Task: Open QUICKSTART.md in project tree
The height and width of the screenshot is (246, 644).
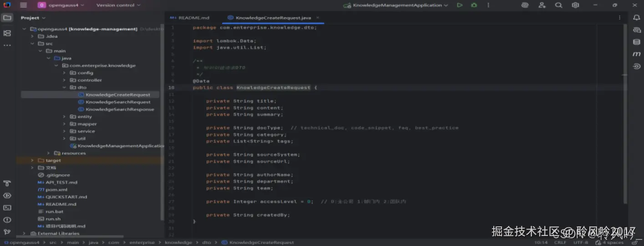Action: 66,197
